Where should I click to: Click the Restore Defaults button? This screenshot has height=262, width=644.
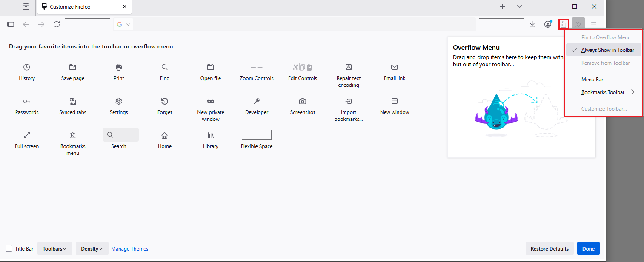coord(550,248)
